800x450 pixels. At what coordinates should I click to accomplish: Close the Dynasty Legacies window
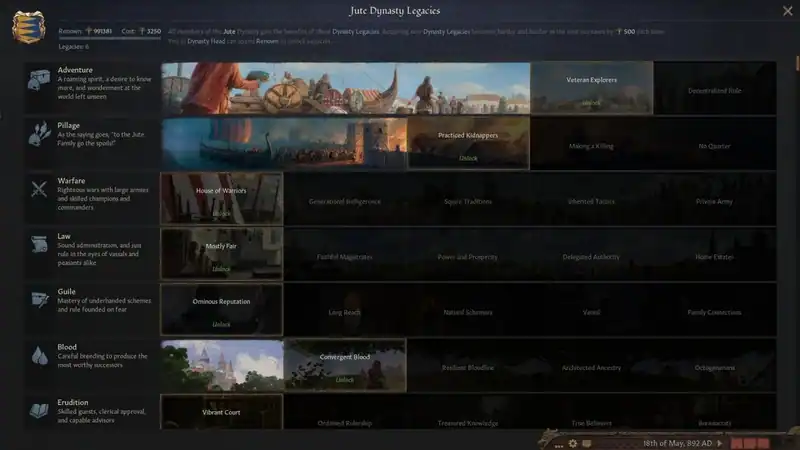(788, 11)
